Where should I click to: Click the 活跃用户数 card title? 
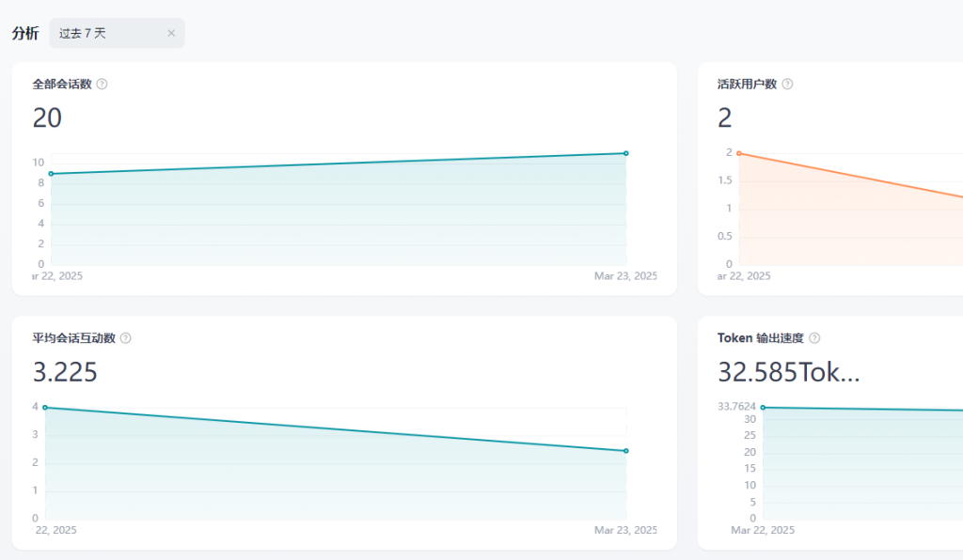pyautogui.click(x=747, y=84)
